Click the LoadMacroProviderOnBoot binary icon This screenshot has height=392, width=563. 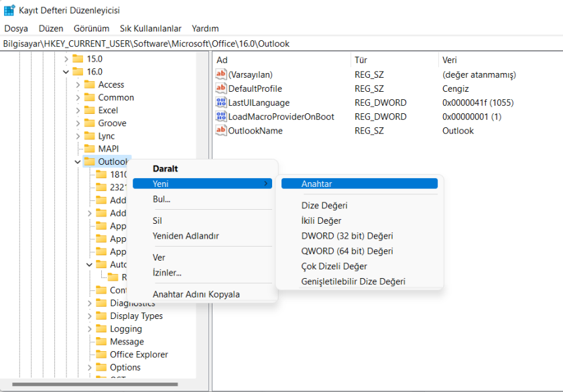click(x=221, y=117)
